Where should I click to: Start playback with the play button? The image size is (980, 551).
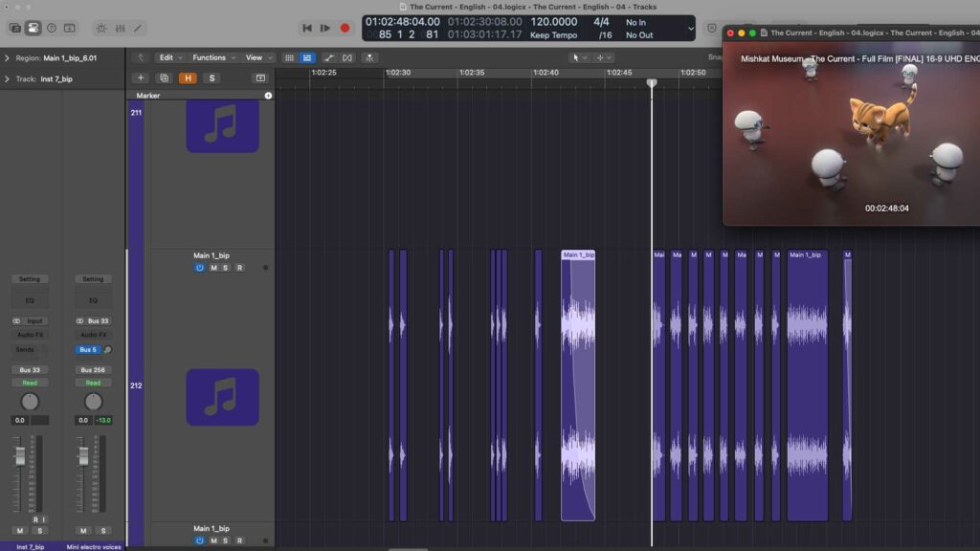[325, 28]
